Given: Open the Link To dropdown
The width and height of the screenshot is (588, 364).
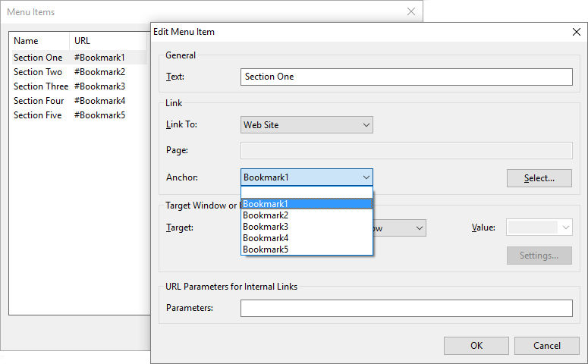Looking at the screenshot, I should (307, 125).
